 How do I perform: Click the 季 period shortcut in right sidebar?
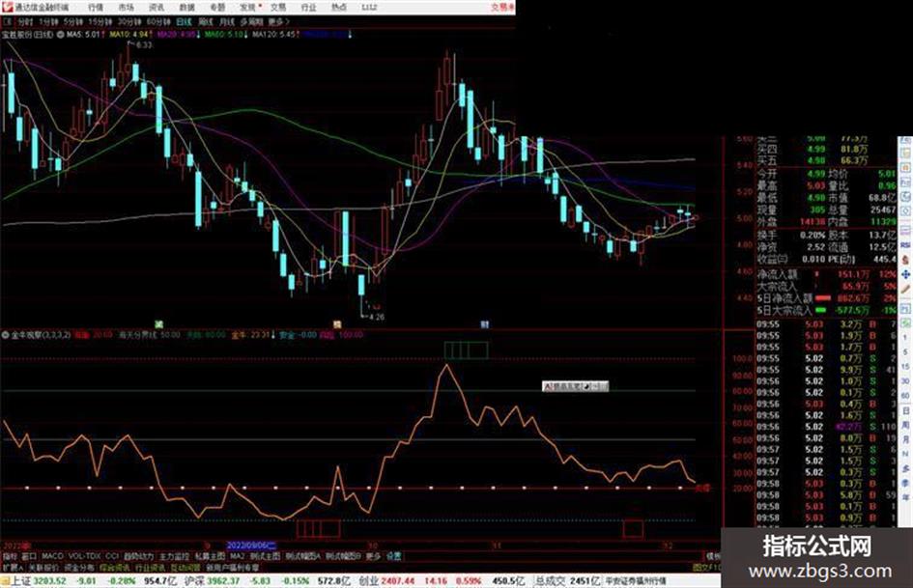(x=905, y=483)
